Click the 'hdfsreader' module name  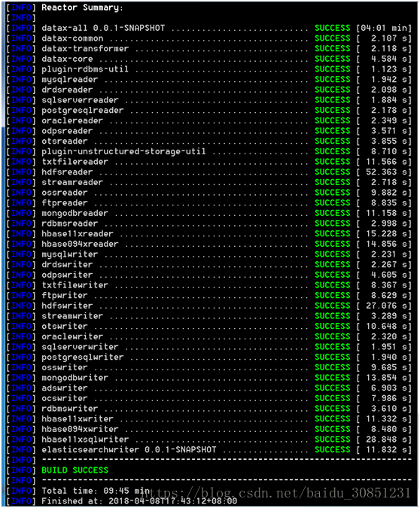pyautogui.click(x=67, y=172)
